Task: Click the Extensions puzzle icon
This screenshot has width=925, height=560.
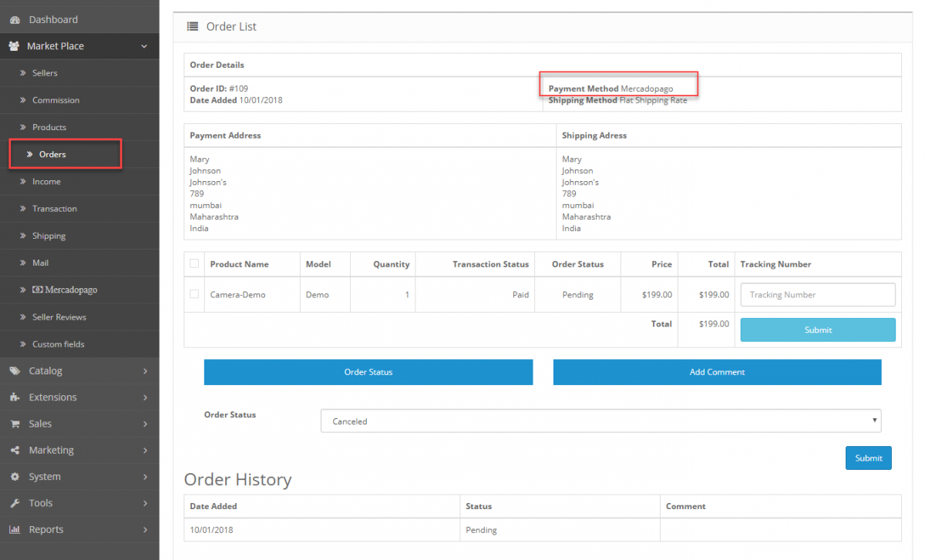Action: coord(15,397)
